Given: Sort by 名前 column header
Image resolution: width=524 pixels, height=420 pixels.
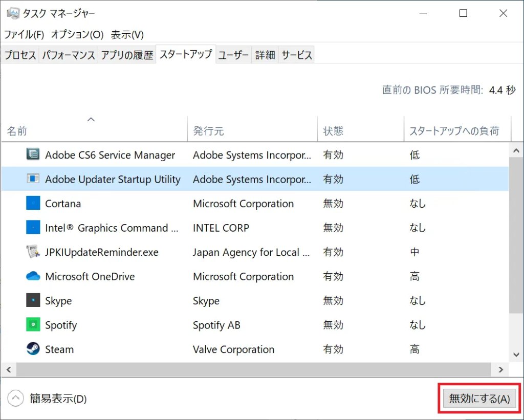Looking at the screenshot, I should coord(17,131).
